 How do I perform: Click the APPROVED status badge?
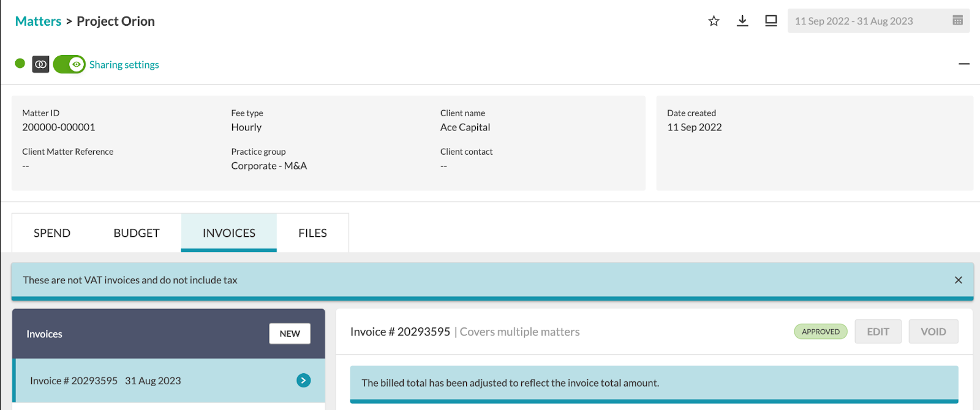point(821,332)
